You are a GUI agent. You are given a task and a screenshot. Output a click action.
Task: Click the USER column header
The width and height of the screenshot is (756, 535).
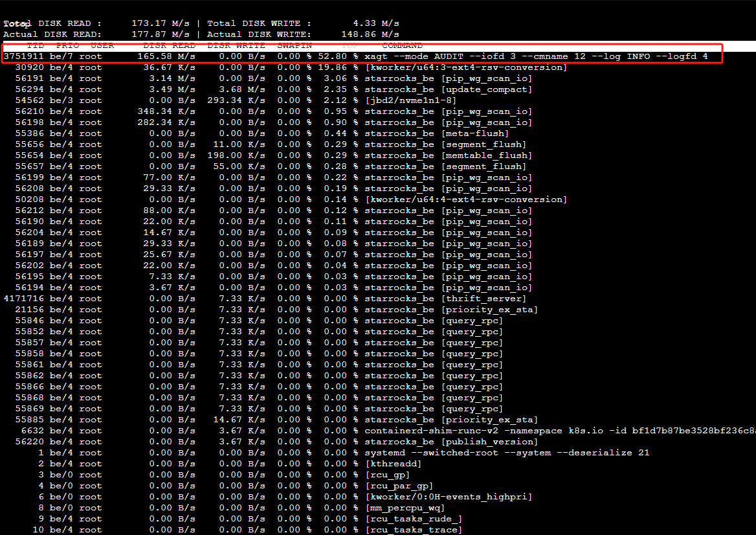(102, 46)
